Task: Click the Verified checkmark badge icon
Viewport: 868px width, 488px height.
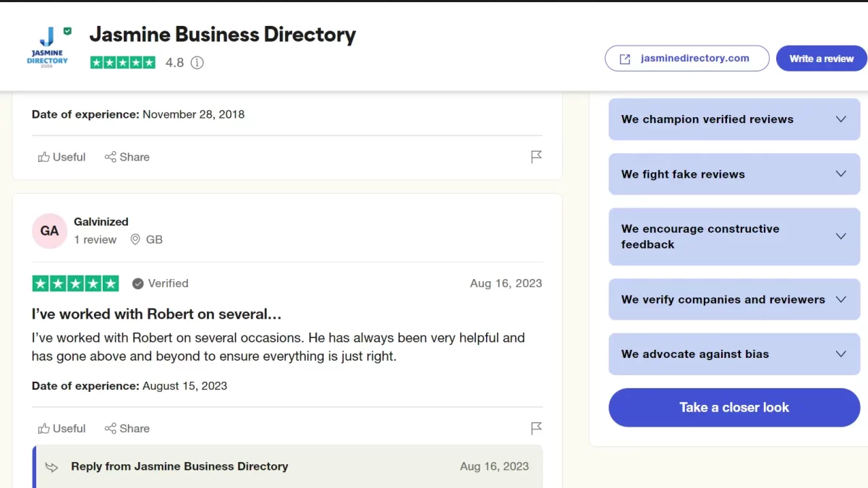Action: pyautogui.click(x=138, y=284)
